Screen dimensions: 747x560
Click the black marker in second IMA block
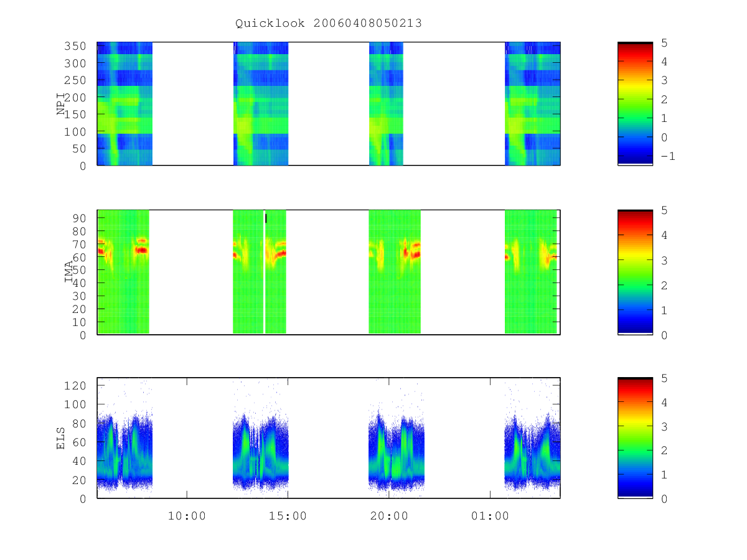266,218
